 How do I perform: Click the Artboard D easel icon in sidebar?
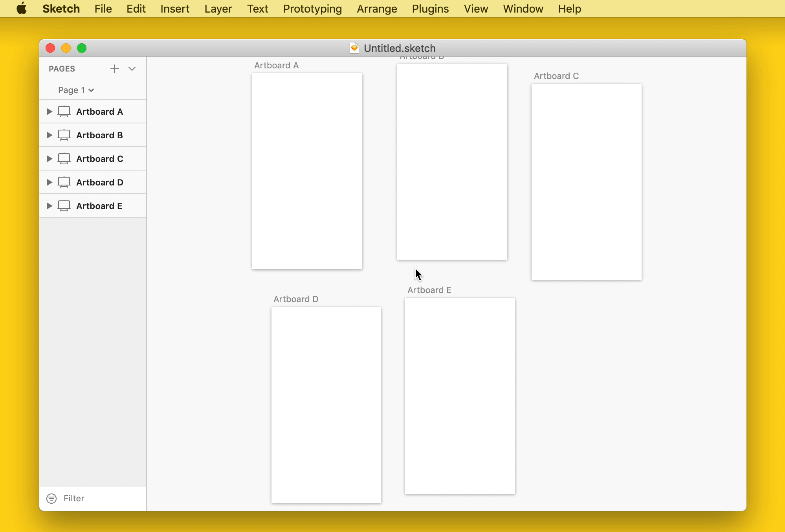click(64, 182)
